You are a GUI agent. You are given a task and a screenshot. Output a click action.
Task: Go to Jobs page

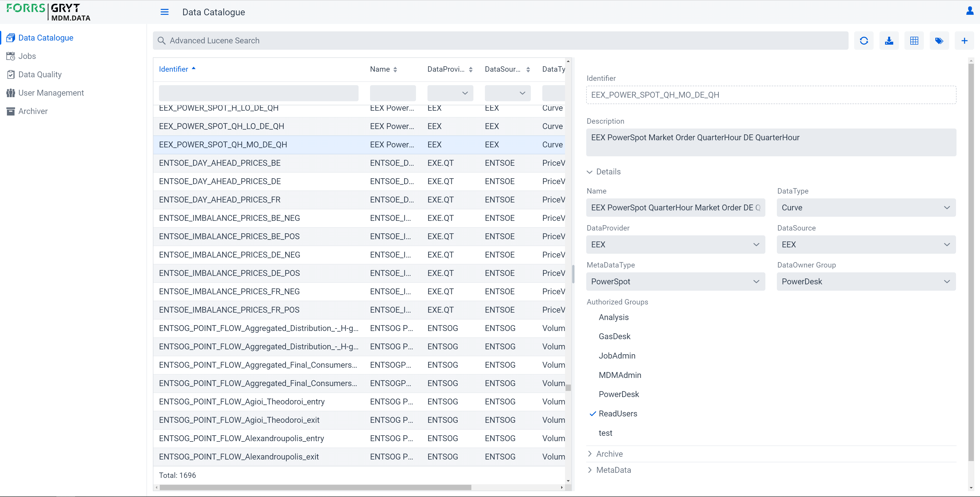[x=27, y=56]
